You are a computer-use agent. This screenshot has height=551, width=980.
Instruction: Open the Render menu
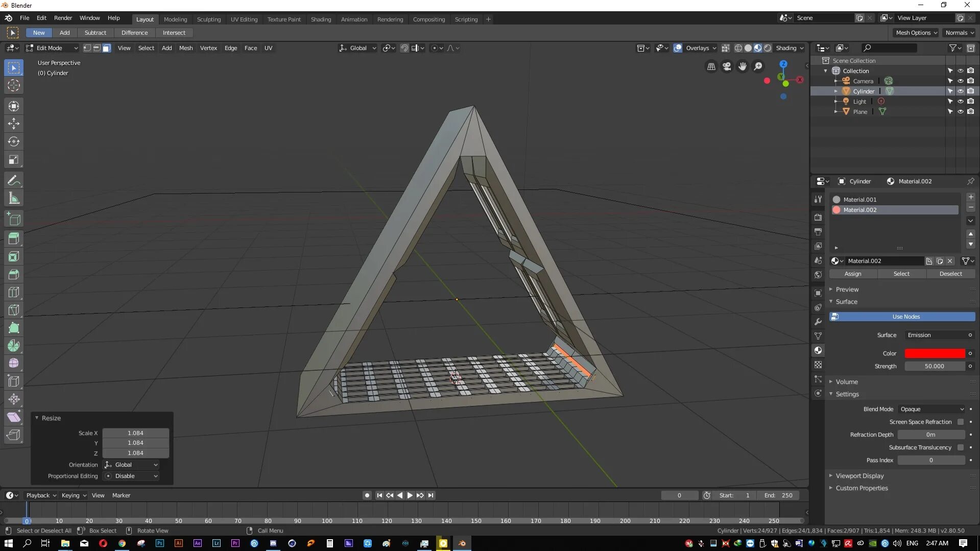63,18
